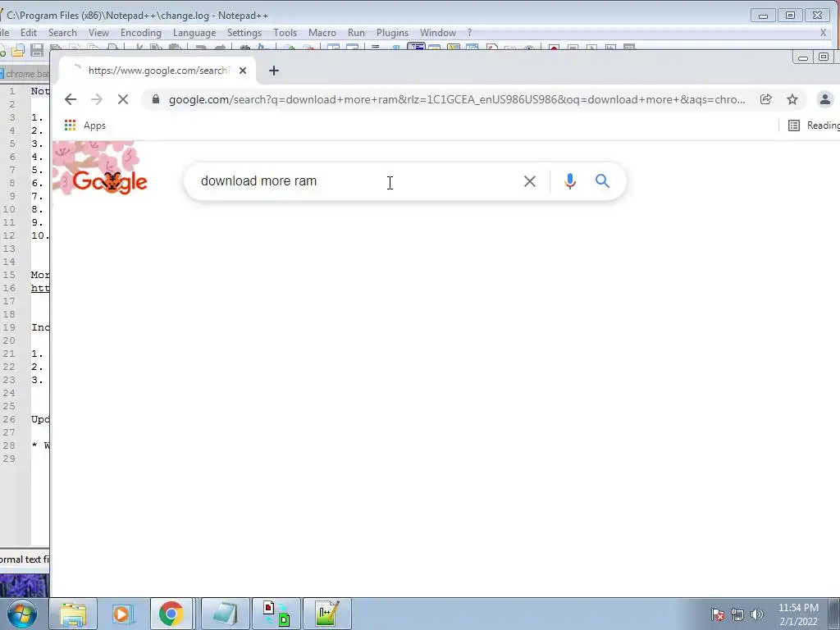
Task: Click the Save icon in Notepad++ toolbar
Action: (x=37, y=48)
